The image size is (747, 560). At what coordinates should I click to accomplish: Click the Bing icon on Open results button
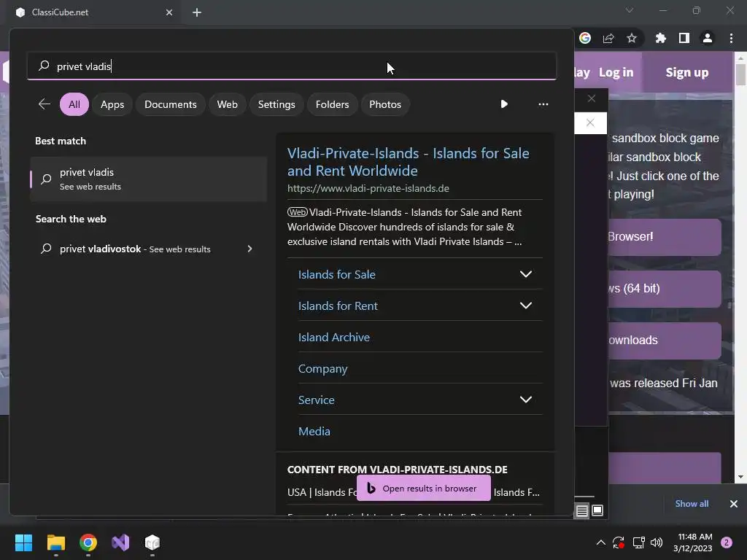click(371, 488)
